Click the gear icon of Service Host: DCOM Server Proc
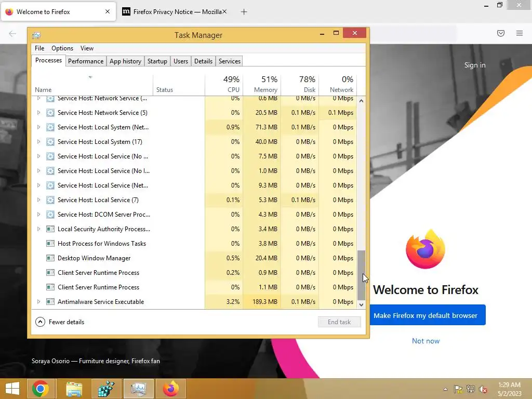The height and width of the screenshot is (399, 532). click(x=50, y=215)
